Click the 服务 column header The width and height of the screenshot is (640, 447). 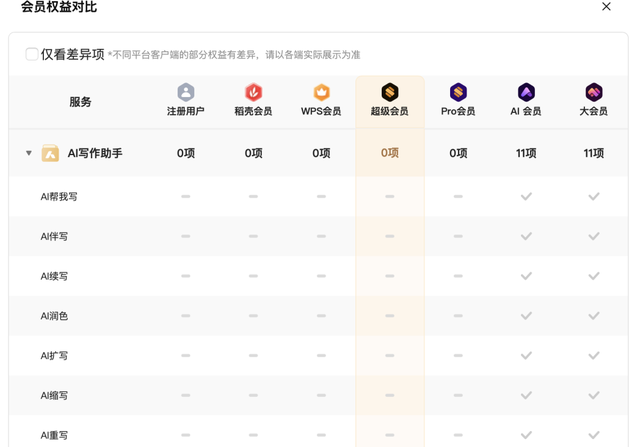tap(80, 102)
